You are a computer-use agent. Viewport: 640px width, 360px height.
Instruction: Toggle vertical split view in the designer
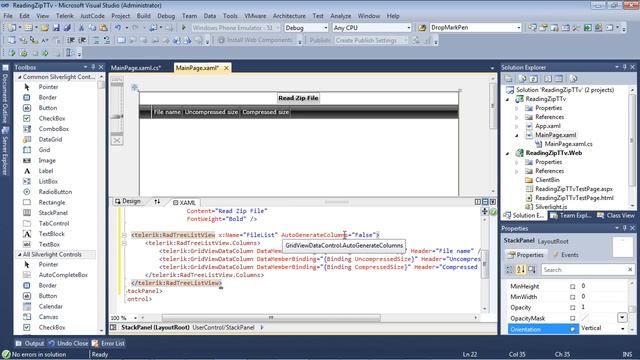tap(478, 202)
